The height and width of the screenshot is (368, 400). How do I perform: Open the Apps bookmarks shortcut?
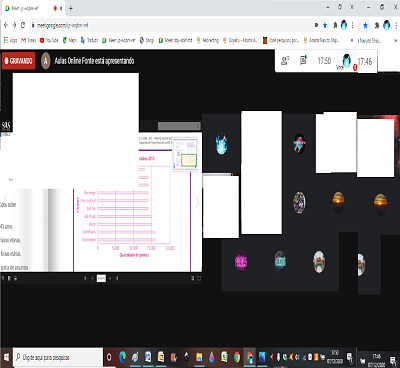tap(10, 40)
